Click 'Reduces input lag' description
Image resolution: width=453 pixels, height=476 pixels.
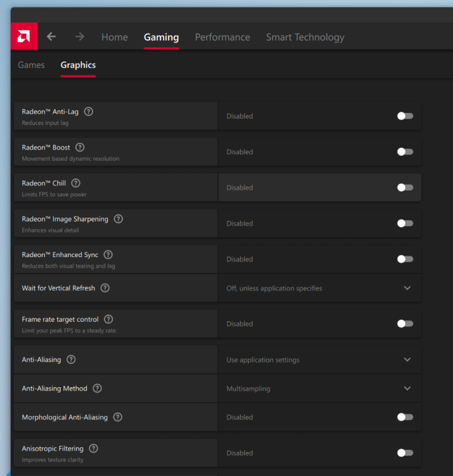[45, 123]
